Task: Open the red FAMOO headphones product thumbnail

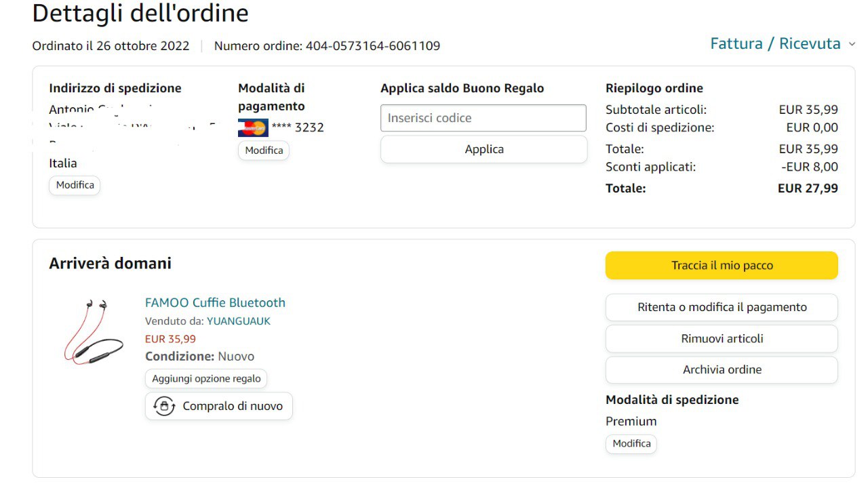Action: [x=94, y=332]
